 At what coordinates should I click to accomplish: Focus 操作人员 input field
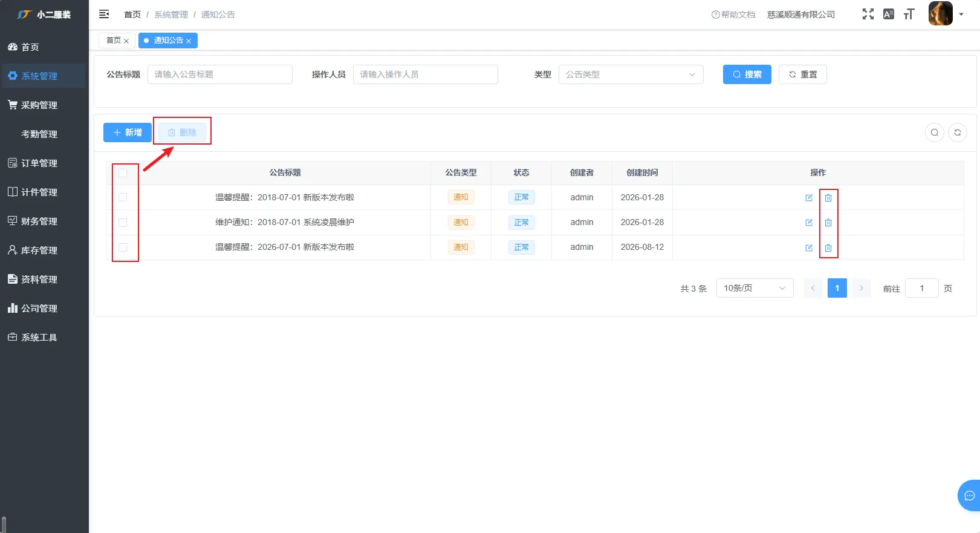click(426, 74)
